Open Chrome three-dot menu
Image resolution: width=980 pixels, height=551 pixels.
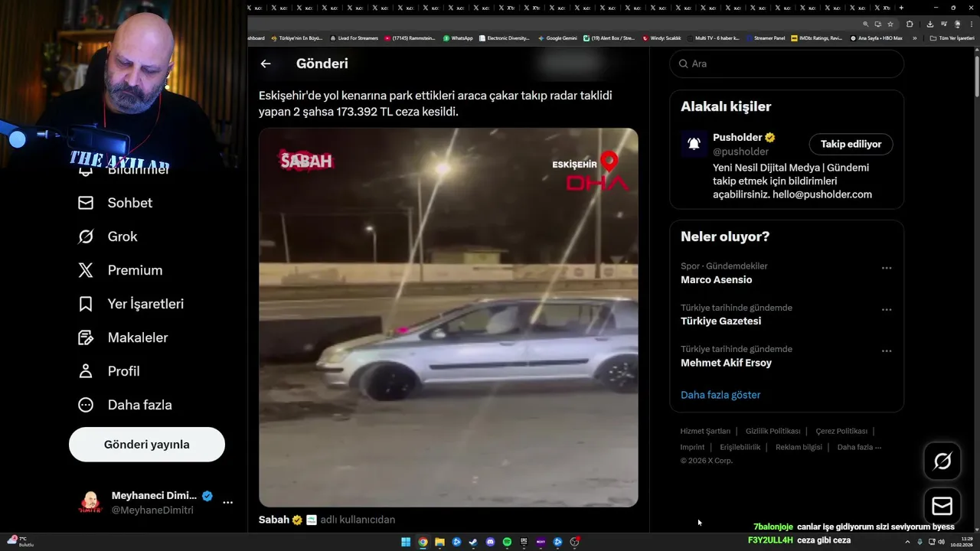click(x=971, y=24)
